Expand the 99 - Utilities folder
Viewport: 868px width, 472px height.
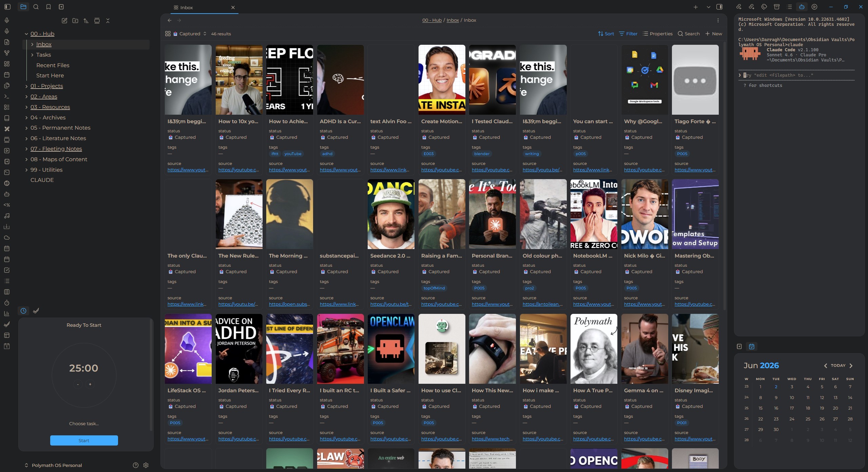26,170
